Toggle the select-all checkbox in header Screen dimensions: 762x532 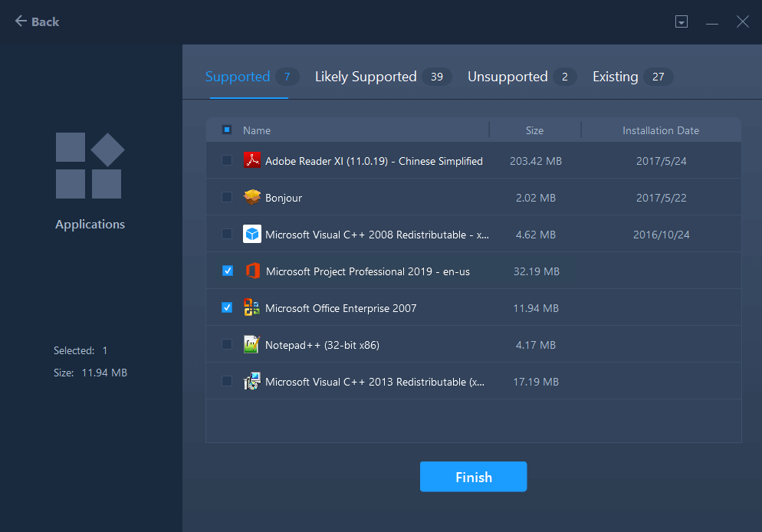[x=227, y=130]
